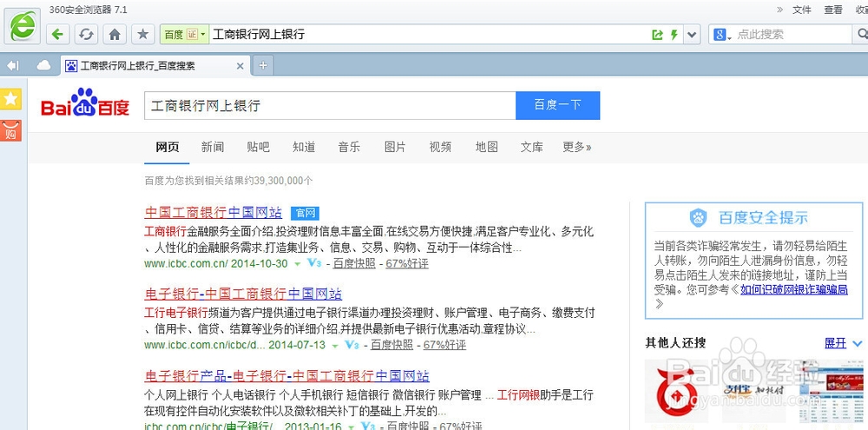This screenshot has height=430, width=868.
Task: Click the URL text 工商银行网上银行 in address bar
Action: click(x=259, y=35)
